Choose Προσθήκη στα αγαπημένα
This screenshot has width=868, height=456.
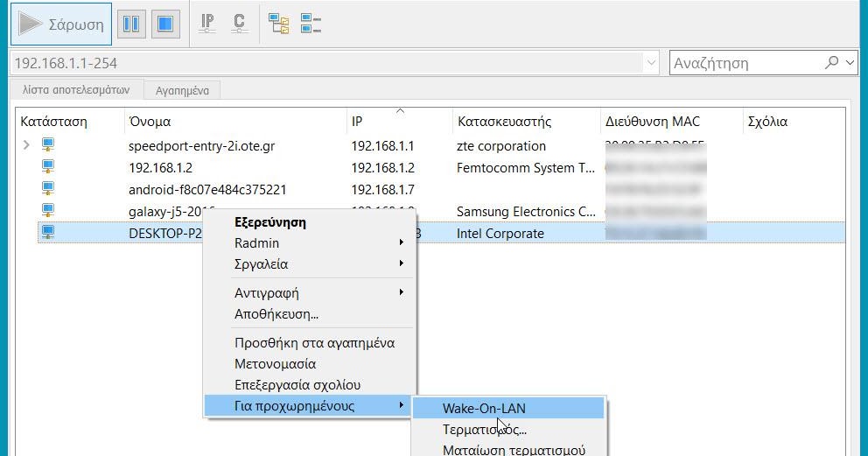click(x=310, y=342)
